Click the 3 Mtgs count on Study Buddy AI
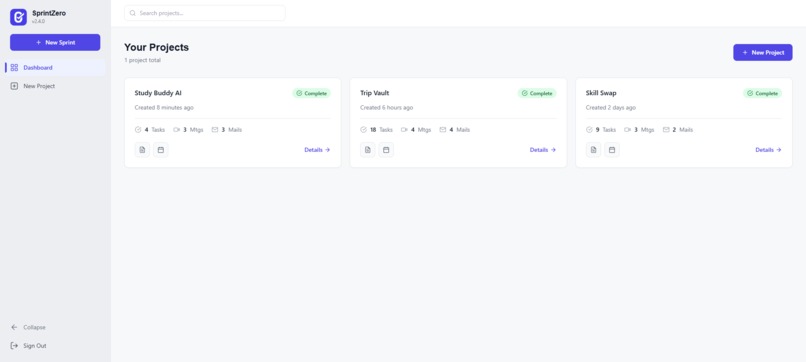 (x=189, y=130)
